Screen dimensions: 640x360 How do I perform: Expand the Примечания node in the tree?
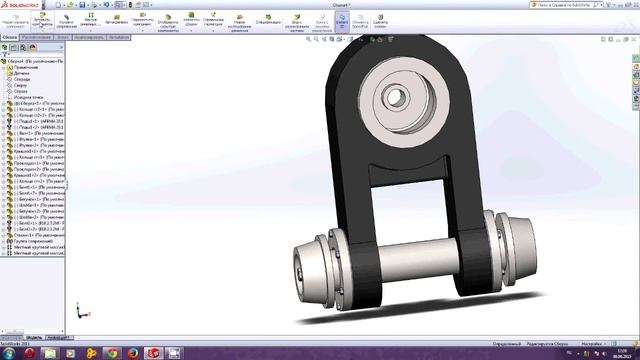coord(4,67)
